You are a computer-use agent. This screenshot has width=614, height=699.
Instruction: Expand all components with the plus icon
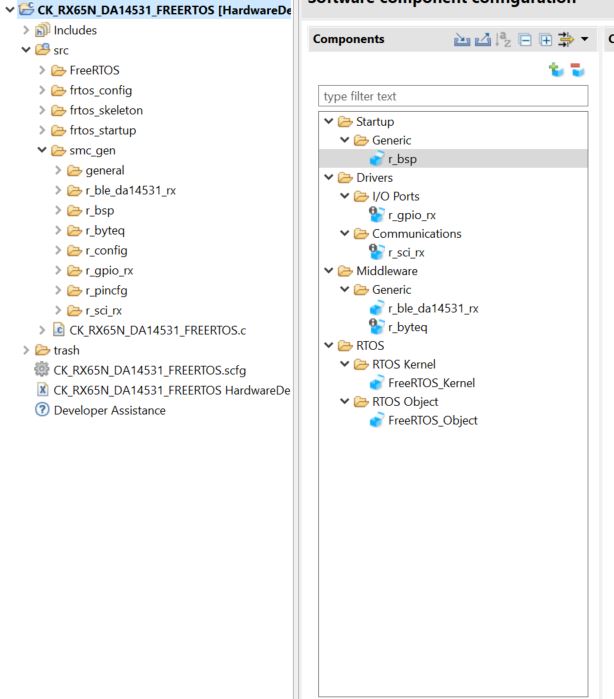tap(546, 40)
